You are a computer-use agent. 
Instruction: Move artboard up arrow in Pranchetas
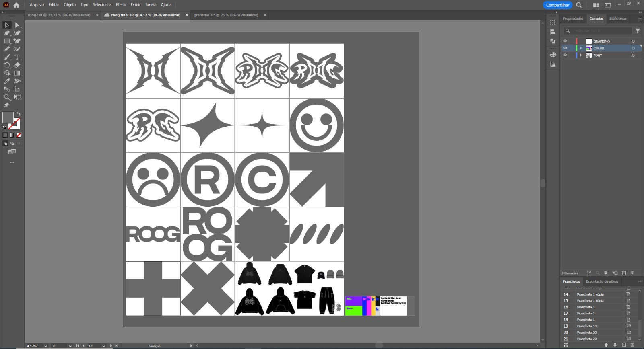tap(606, 345)
